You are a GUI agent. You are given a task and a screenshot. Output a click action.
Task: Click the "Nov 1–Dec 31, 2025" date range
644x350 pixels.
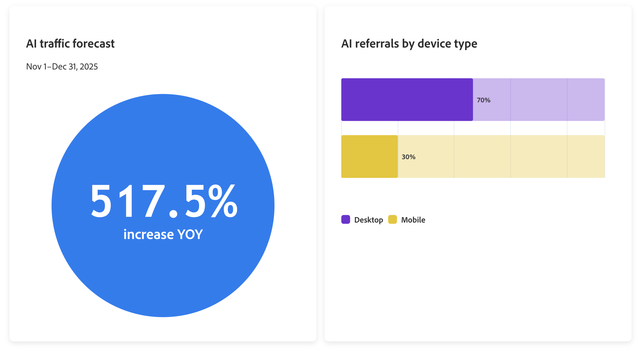pyautogui.click(x=62, y=67)
